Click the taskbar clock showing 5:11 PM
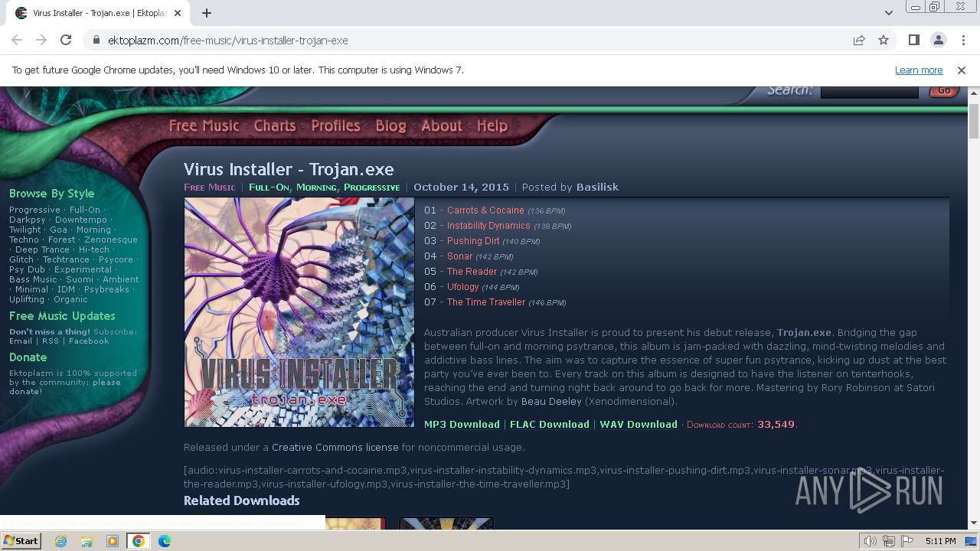 tap(940, 541)
